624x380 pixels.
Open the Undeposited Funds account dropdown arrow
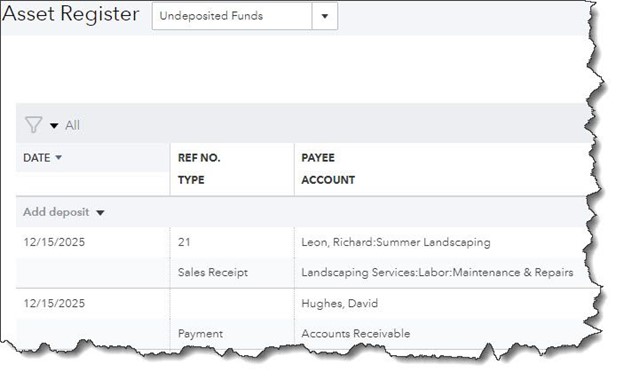(x=325, y=16)
